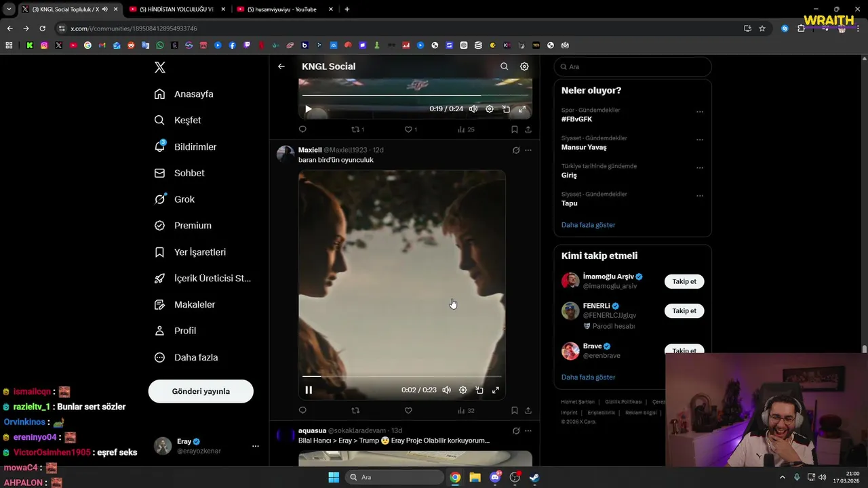The height and width of the screenshot is (488, 868).
Task: Open Grok action on Maxiell post
Action: click(x=516, y=150)
